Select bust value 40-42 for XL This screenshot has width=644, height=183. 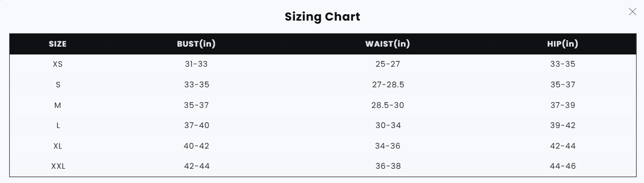pos(197,146)
